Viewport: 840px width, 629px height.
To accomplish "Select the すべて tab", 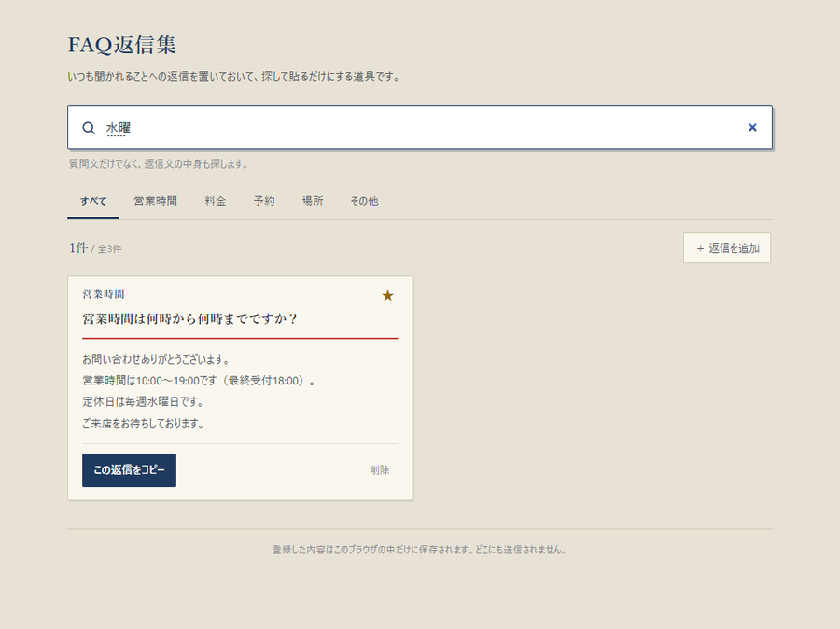I will [93, 202].
